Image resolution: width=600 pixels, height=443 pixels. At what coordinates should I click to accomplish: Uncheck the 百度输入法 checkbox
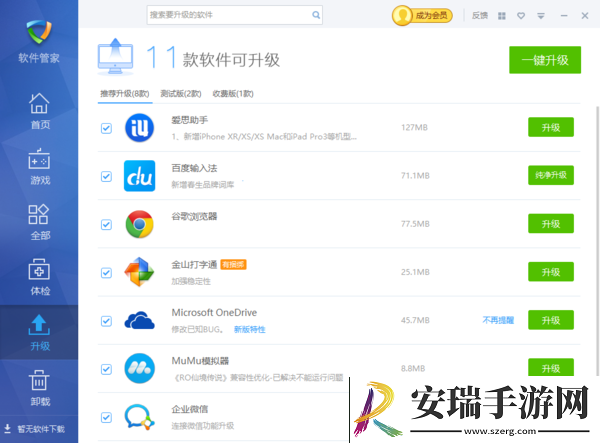(x=106, y=176)
